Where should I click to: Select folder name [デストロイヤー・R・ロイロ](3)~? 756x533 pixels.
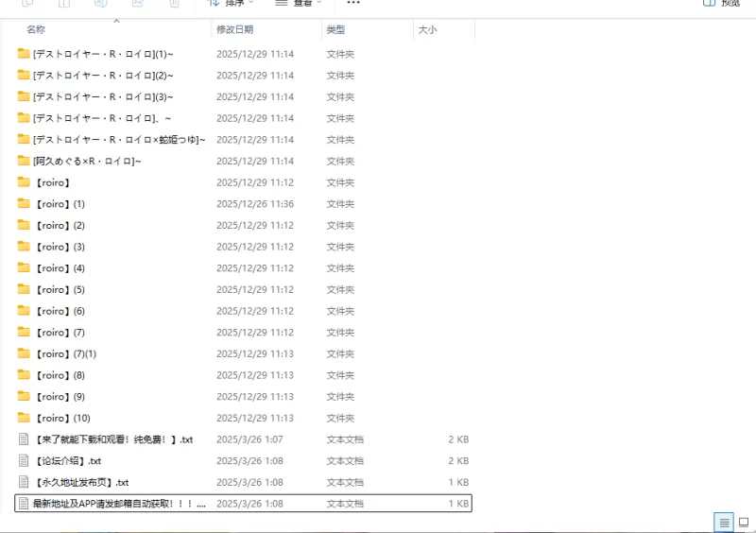pyautogui.click(x=103, y=97)
